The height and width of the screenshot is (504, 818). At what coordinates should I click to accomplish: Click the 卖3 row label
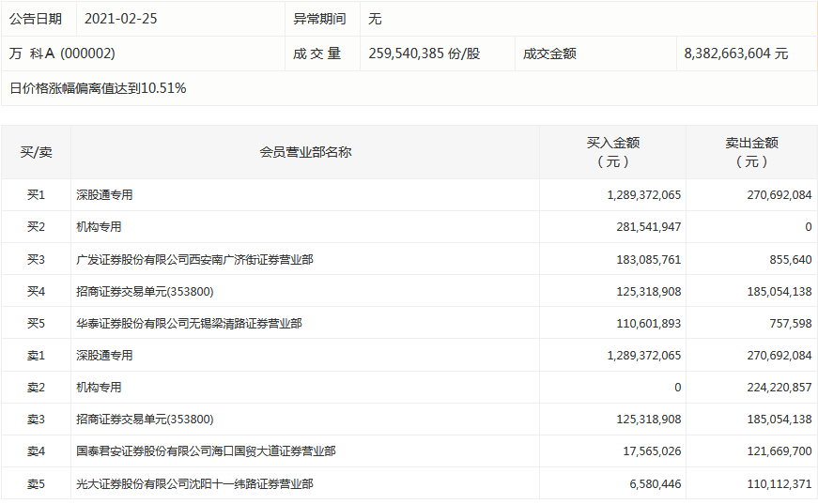(x=36, y=420)
